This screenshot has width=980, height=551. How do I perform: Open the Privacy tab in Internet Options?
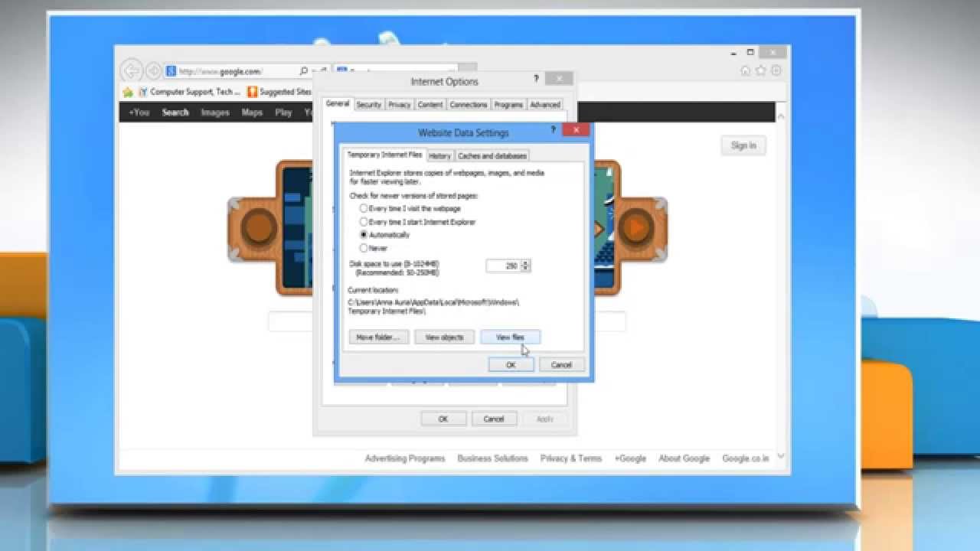[x=400, y=104]
